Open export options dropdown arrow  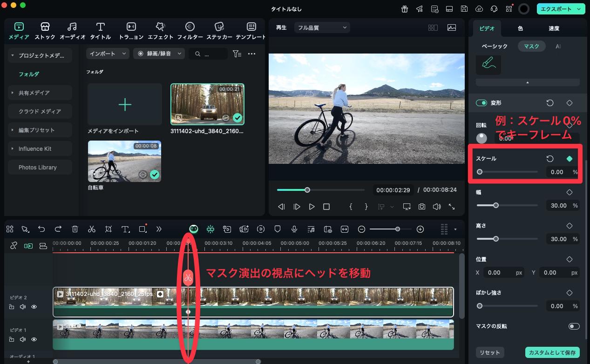tap(579, 9)
